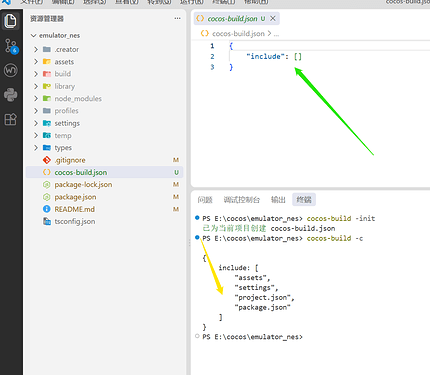Close the cocos-build.json editor tab

click(273, 18)
